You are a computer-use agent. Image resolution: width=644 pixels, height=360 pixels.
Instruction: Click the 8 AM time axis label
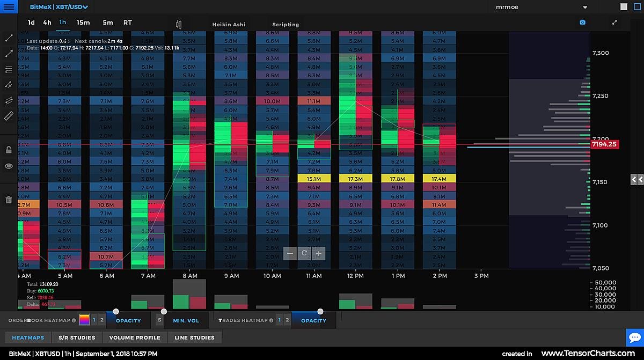189,276
